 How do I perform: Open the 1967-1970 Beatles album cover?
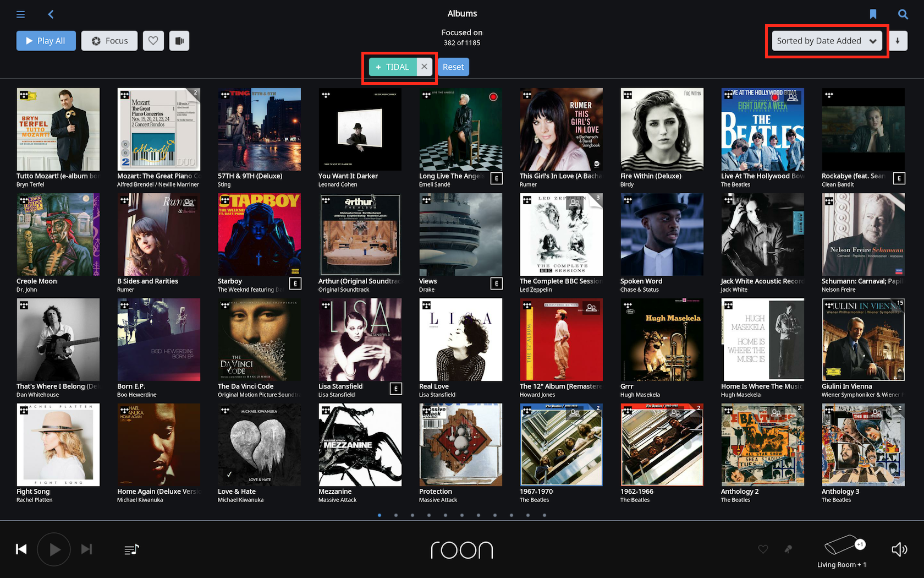coord(562,445)
